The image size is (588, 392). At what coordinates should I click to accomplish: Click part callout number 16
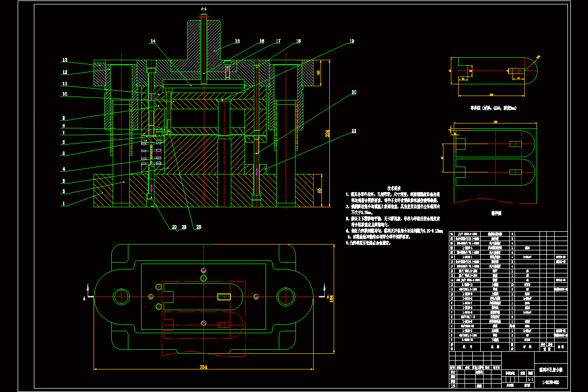262,42
